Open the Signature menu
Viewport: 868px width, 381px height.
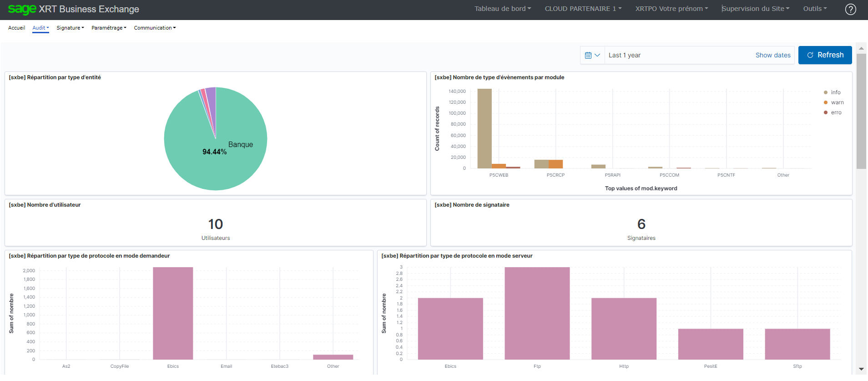coord(70,28)
